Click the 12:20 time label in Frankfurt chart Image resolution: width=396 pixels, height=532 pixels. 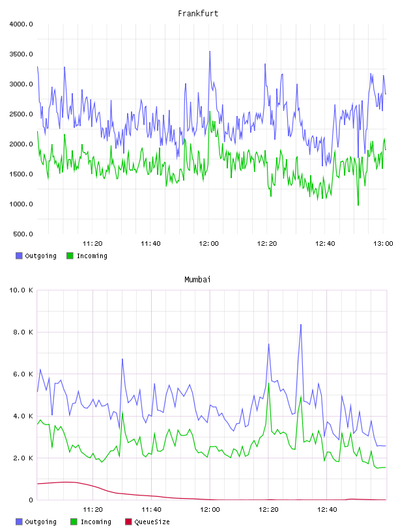(x=267, y=244)
